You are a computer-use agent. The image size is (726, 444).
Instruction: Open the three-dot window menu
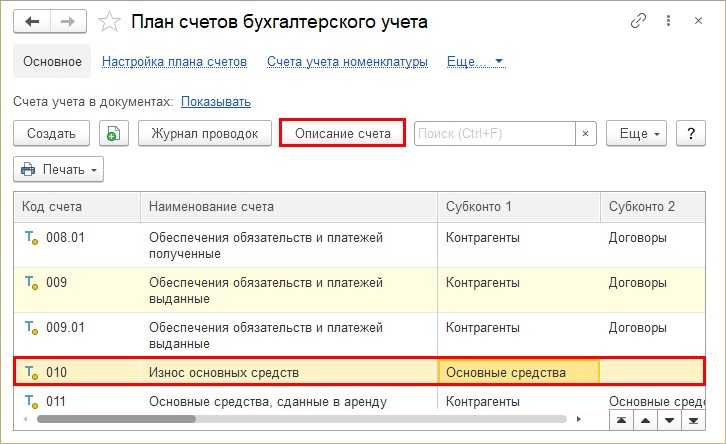(668, 21)
